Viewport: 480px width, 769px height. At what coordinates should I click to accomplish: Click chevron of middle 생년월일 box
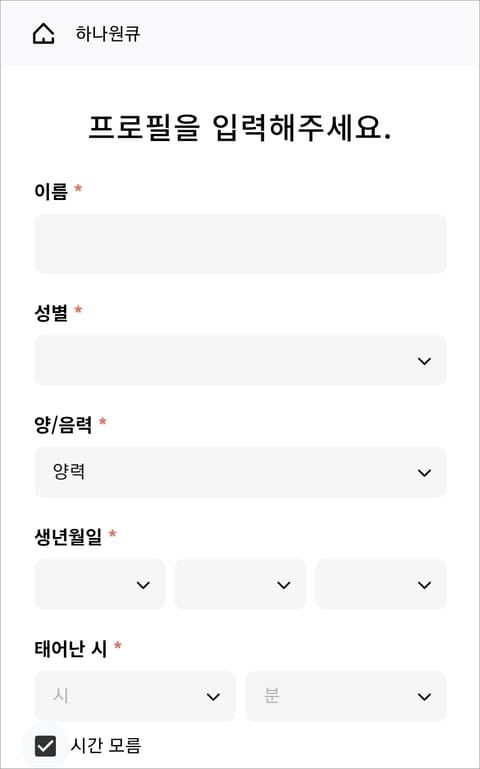pos(284,585)
